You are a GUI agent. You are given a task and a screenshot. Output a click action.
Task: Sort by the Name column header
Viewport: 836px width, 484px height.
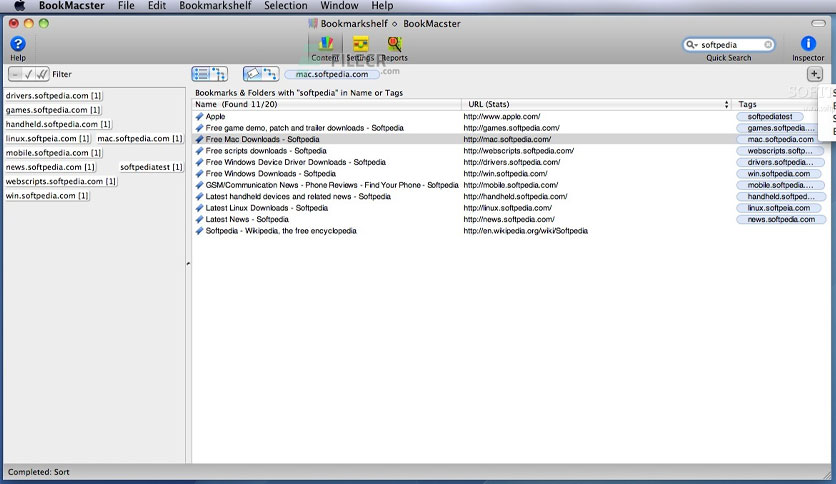(326, 104)
